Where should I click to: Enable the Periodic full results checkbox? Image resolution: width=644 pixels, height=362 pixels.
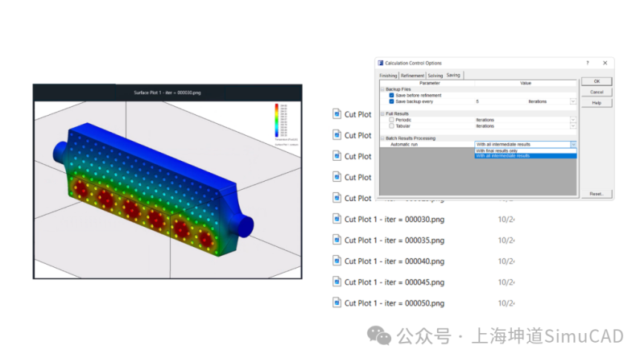pyautogui.click(x=391, y=120)
